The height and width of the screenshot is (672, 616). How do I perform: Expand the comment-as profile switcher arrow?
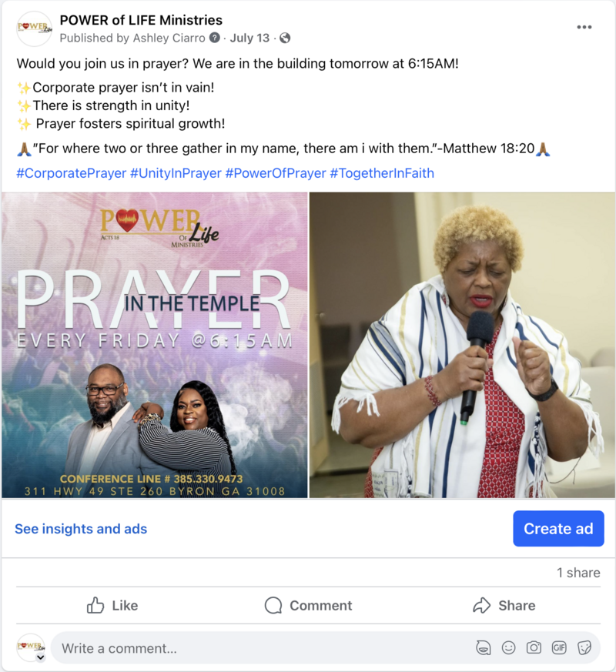point(40,657)
